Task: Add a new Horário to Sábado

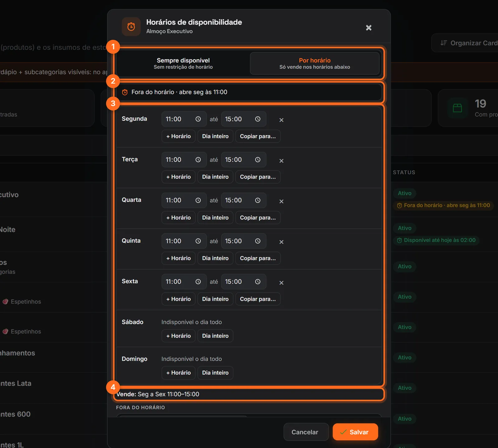Action: (178, 336)
